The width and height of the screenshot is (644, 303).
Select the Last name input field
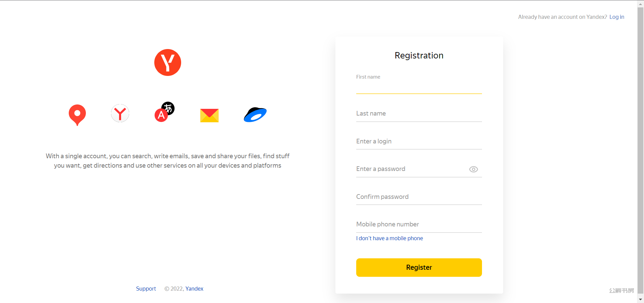click(x=419, y=114)
